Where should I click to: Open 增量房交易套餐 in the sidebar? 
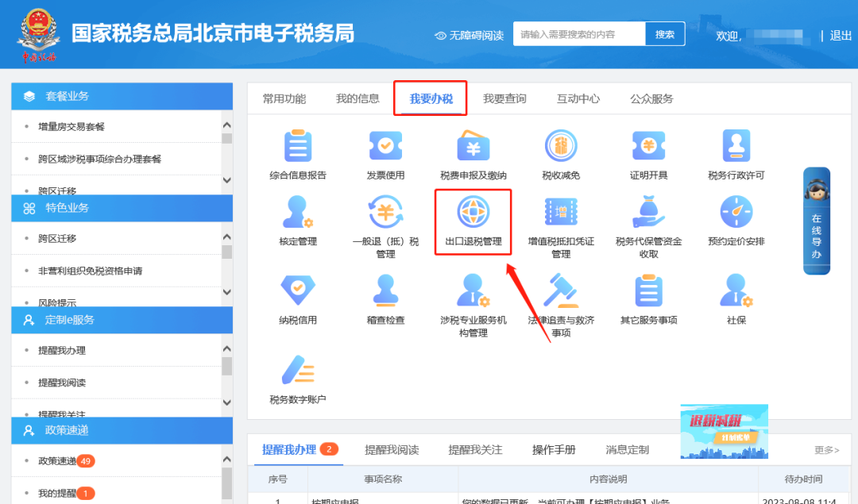pos(71,127)
